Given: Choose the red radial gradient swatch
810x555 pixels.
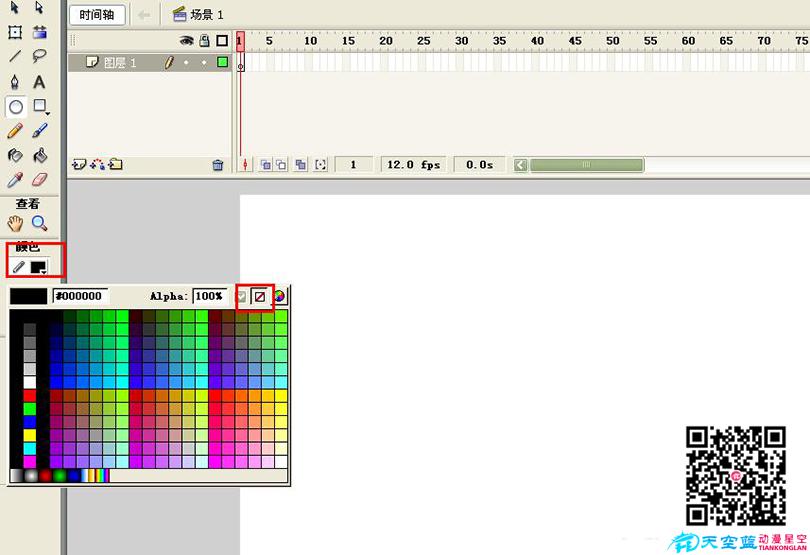Looking at the screenshot, I should click(45, 475).
